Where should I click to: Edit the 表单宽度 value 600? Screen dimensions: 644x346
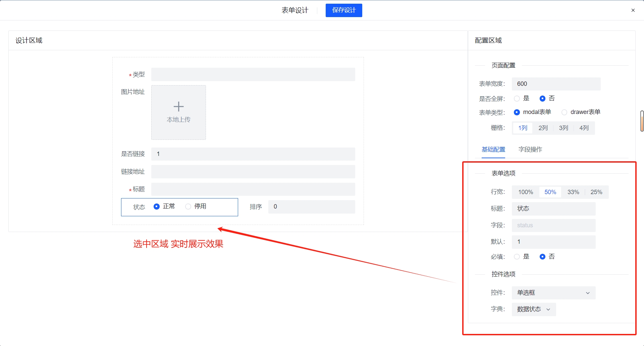point(556,84)
